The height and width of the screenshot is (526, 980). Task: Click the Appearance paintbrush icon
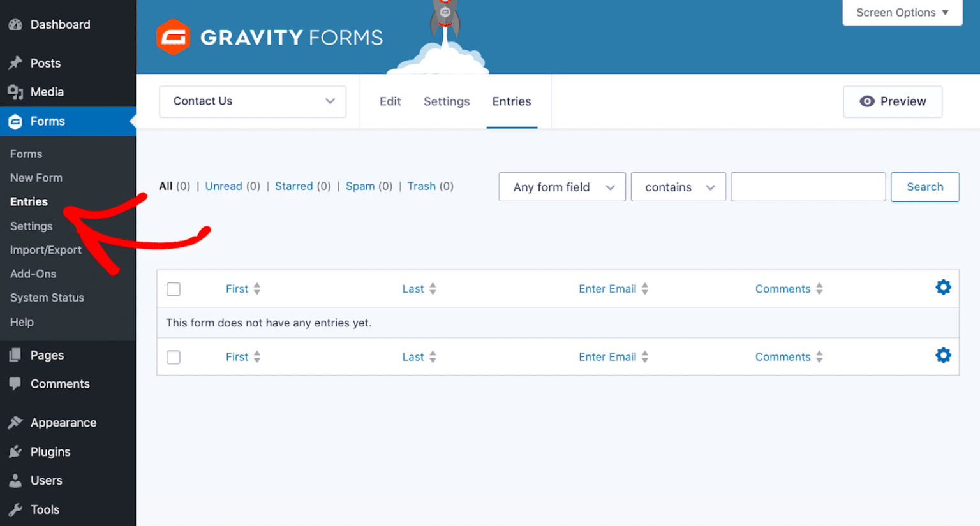coord(15,422)
